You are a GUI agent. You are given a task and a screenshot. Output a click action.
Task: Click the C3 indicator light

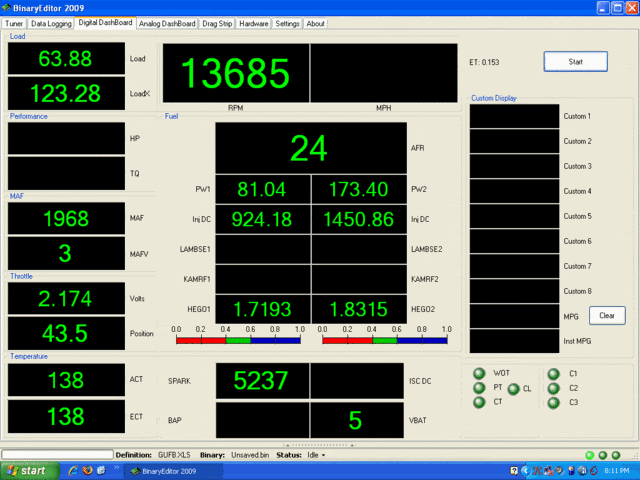553,402
